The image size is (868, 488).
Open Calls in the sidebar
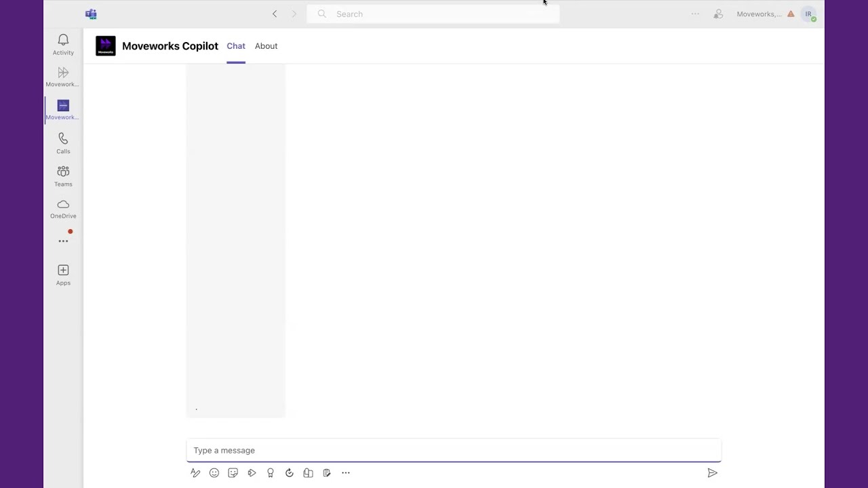63,143
